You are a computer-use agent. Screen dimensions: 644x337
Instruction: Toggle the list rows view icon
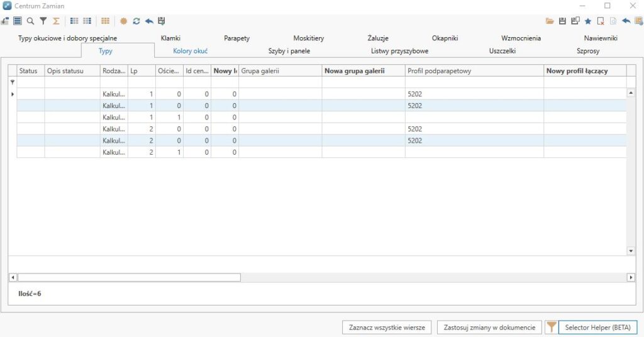(x=17, y=21)
